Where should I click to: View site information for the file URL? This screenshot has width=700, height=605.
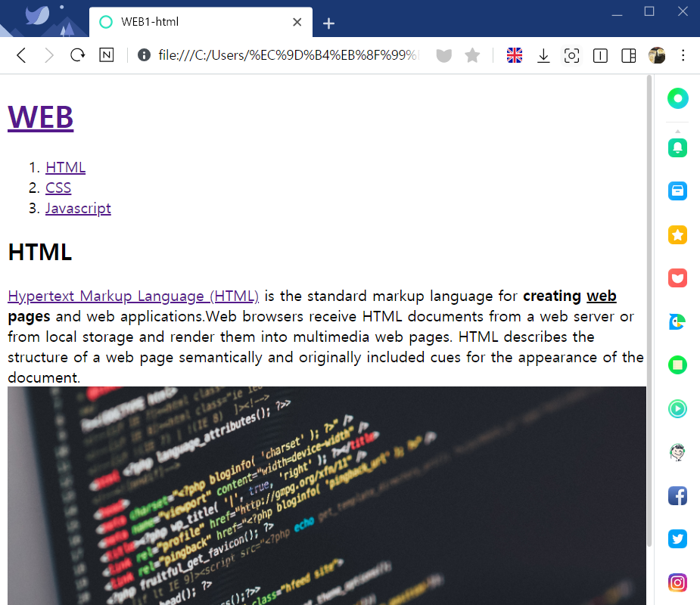[144, 55]
